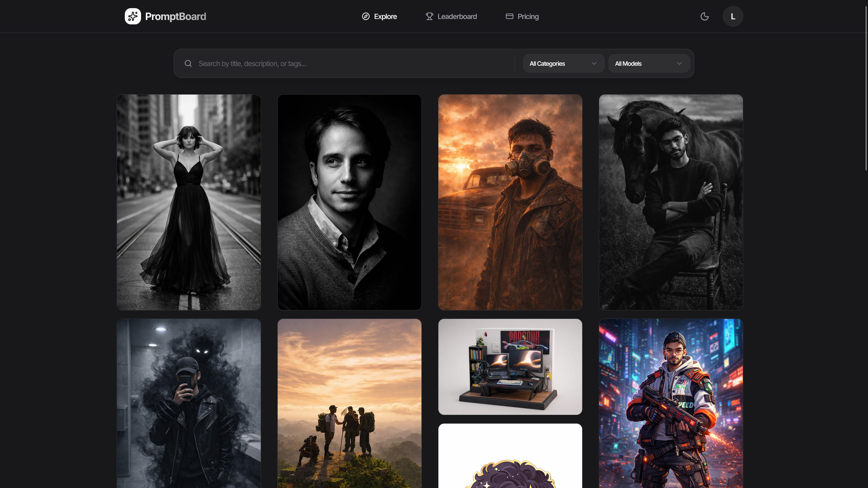This screenshot has width=868, height=488.
Task: Click the page vertical scrollbar
Action: 866,88
